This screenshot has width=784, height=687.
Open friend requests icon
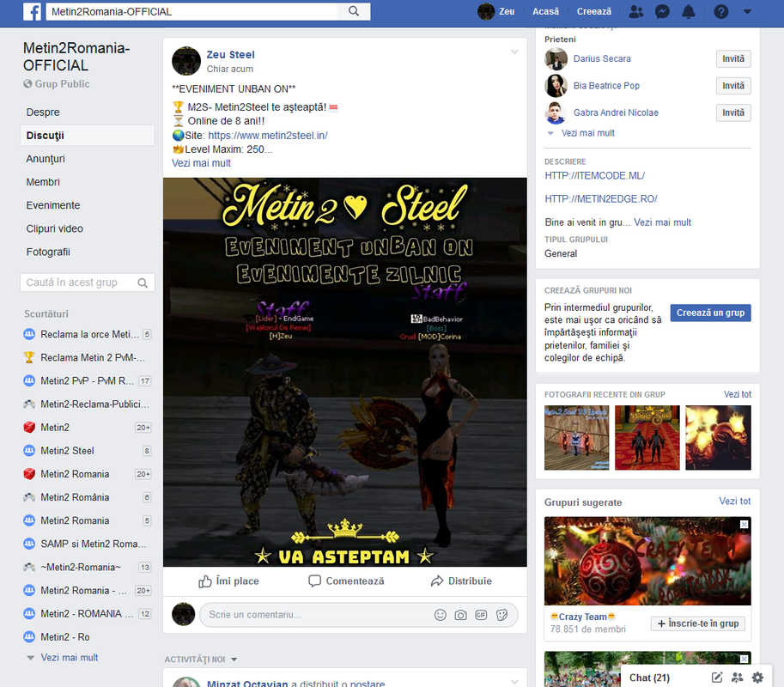point(636,11)
